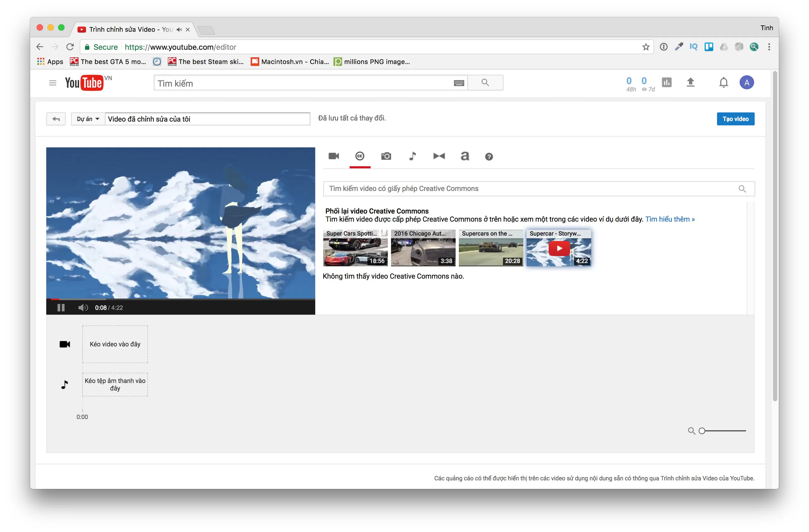The width and height of the screenshot is (809, 532).
Task: Click the upload arrow icon
Action: click(x=690, y=82)
